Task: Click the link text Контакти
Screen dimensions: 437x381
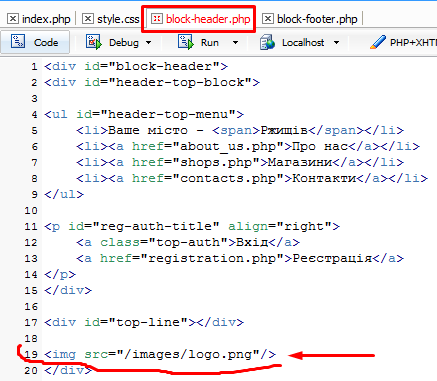Action: point(324,178)
